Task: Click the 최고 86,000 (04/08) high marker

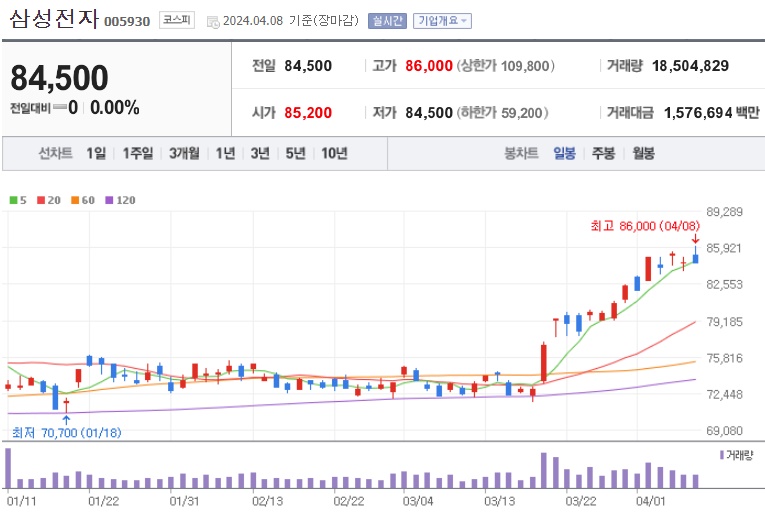Action: tap(645, 226)
